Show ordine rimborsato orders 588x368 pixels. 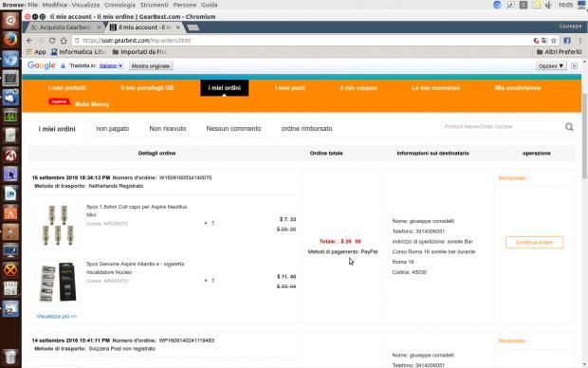(306, 129)
